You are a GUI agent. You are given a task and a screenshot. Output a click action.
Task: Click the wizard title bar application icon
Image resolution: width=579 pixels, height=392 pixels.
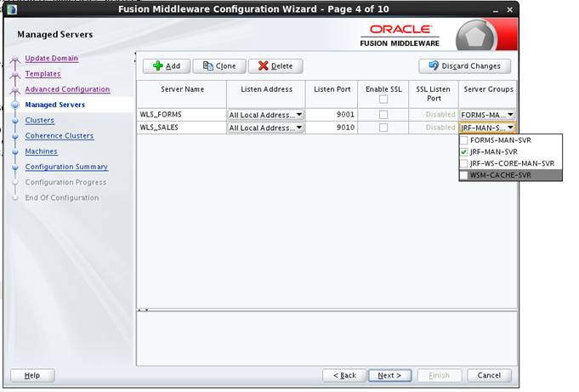point(12,9)
